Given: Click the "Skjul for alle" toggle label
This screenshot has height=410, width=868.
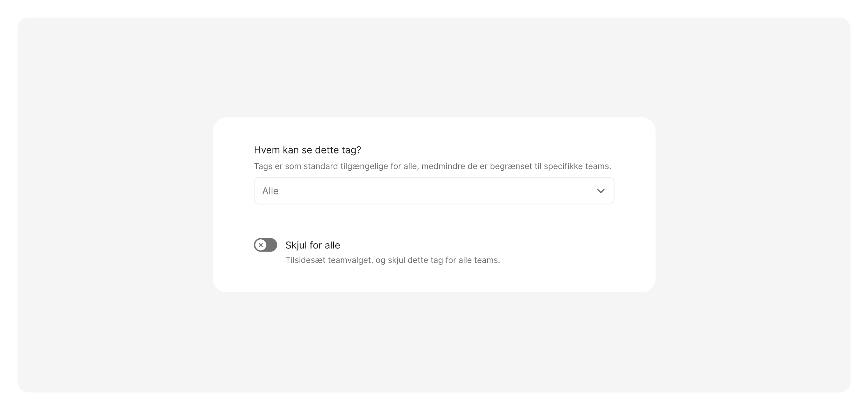Looking at the screenshot, I should click(313, 245).
